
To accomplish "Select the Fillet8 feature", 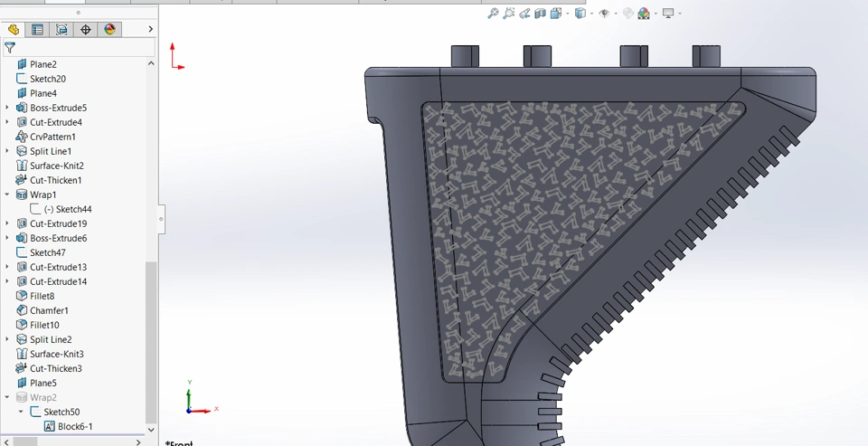I will tap(42, 296).
